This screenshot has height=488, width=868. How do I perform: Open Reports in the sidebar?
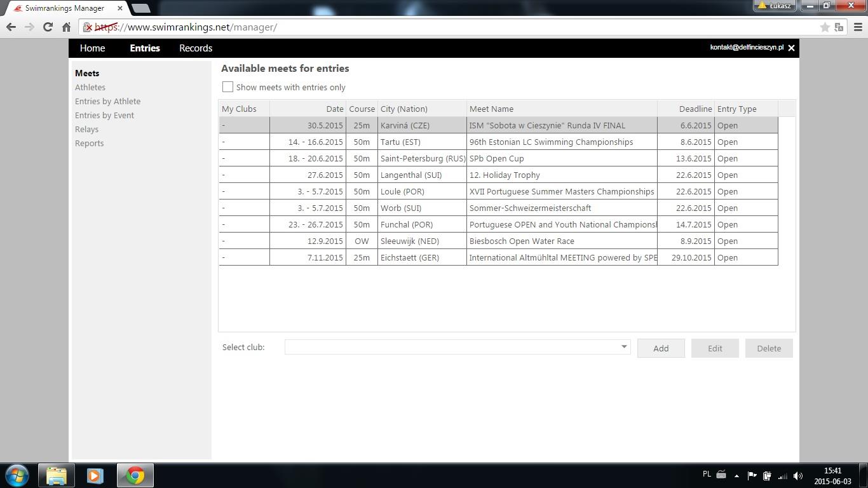(x=89, y=143)
